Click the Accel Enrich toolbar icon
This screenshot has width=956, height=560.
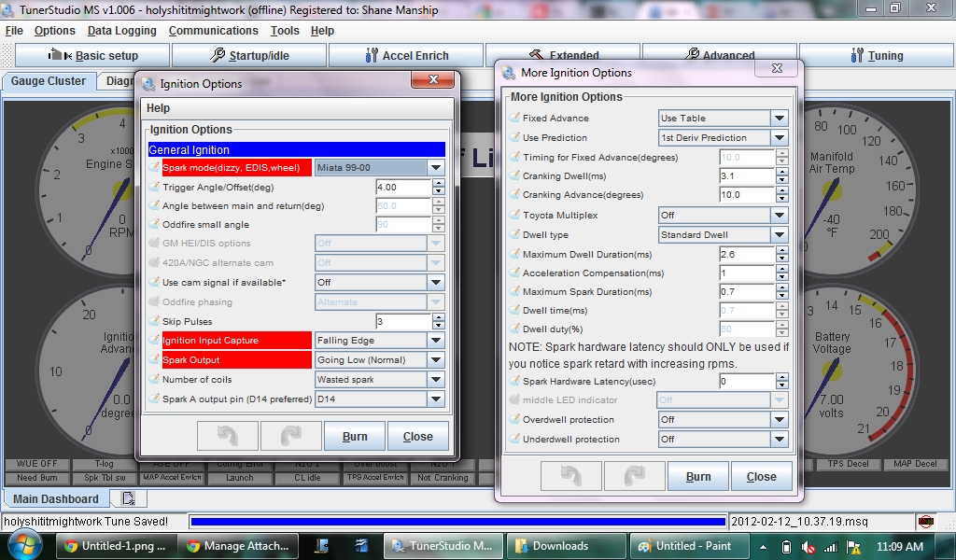point(404,54)
